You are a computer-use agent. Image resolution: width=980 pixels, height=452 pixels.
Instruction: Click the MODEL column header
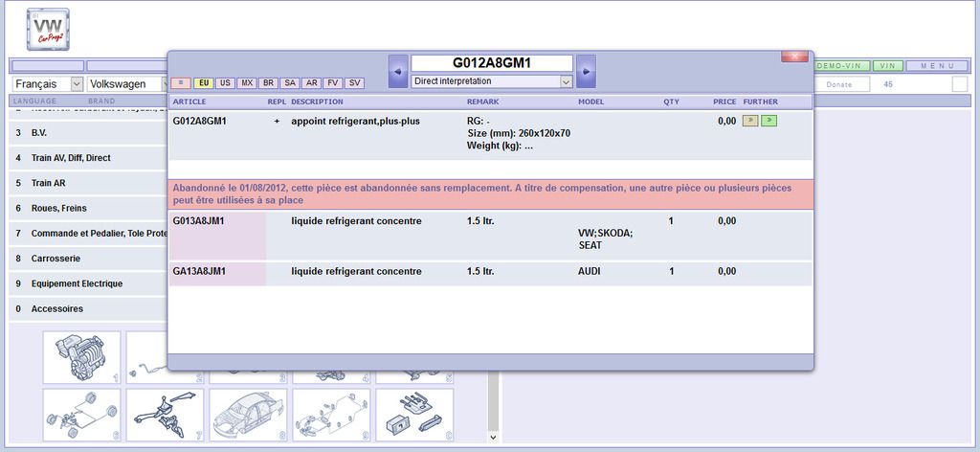(x=591, y=102)
